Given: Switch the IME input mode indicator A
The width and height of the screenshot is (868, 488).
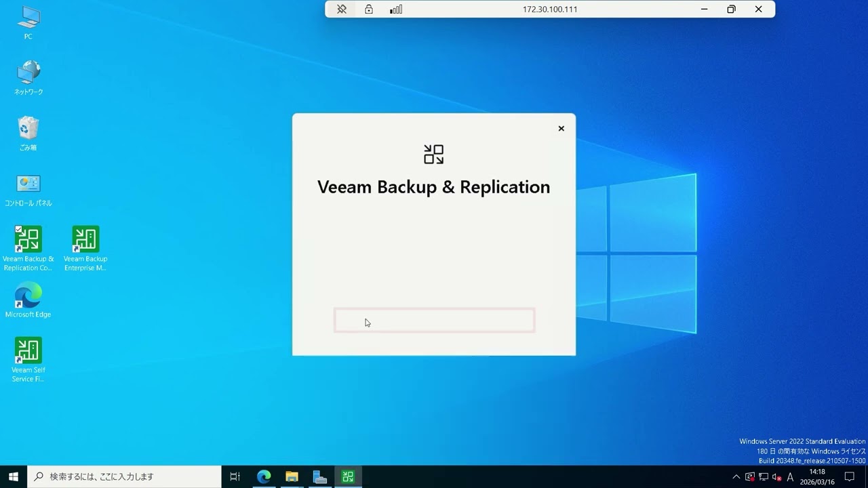Looking at the screenshot, I should (790, 477).
